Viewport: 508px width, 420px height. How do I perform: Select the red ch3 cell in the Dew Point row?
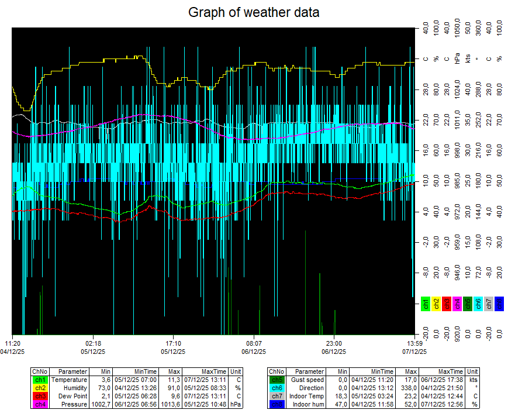click(x=40, y=396)
